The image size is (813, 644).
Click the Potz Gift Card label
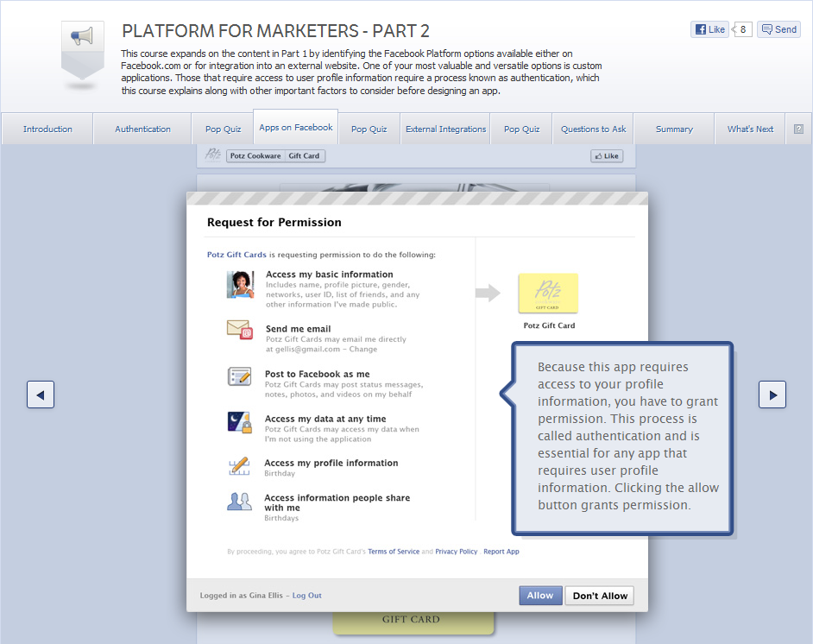549,325
